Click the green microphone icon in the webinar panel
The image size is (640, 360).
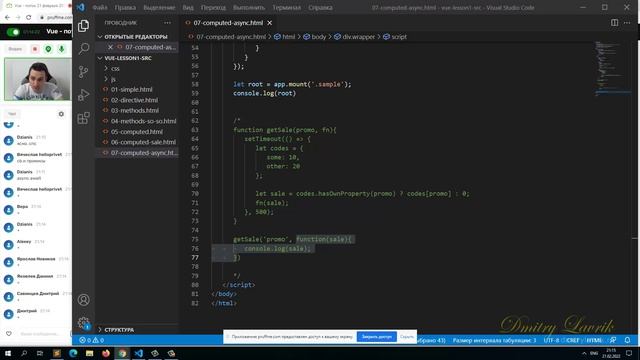coord(61,49)
